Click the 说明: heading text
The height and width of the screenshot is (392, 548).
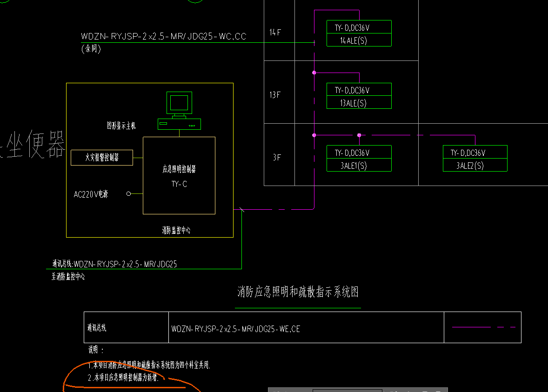tap(96, 350)
